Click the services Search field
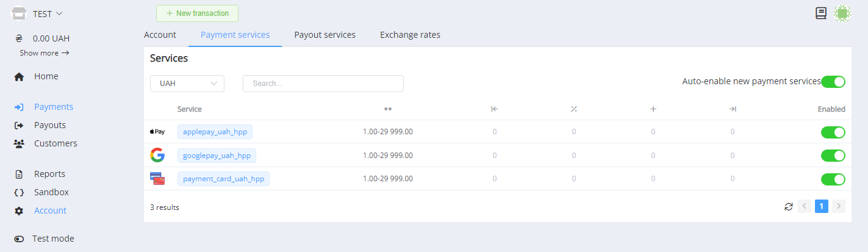 coord(323,84)
